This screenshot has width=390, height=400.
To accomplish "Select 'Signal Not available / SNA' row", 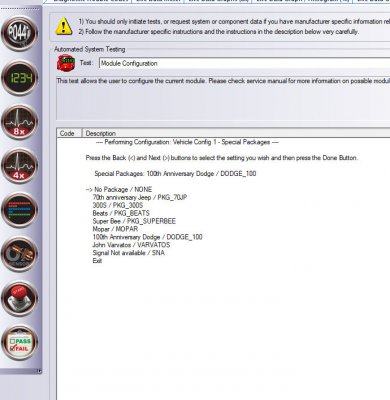I will click(x=128, y=253).
